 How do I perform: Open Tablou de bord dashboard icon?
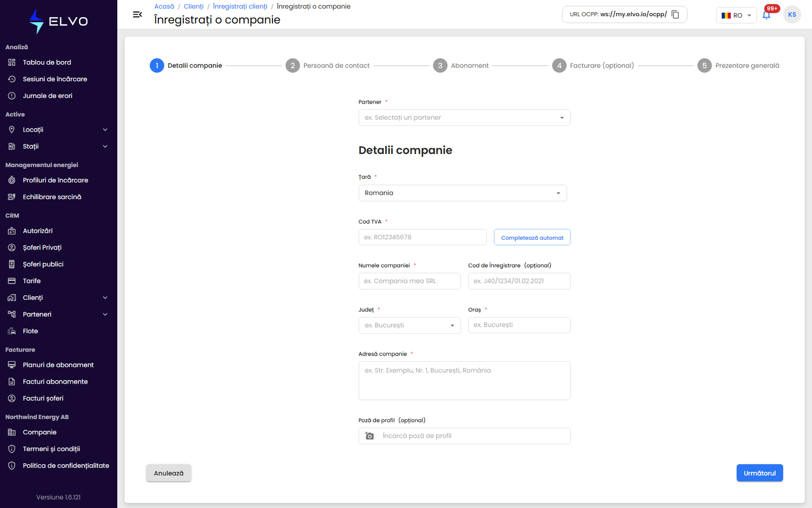click(12, 62)
